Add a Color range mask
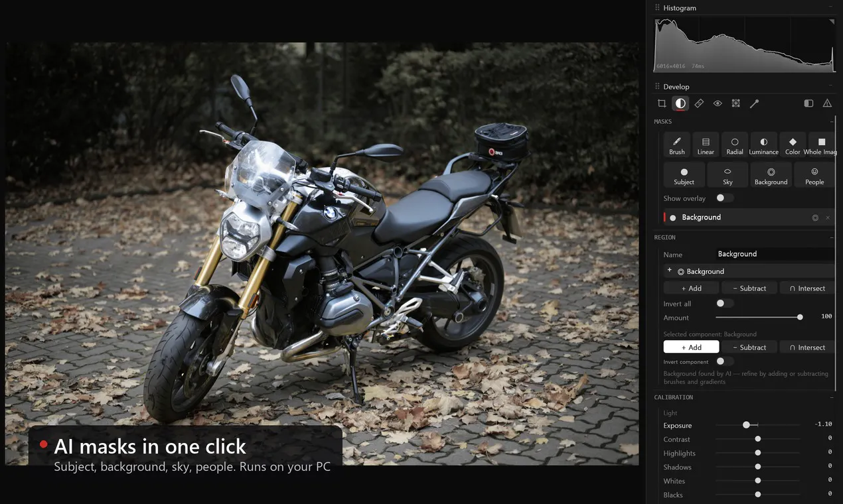This screenshot has height=504, width=843. pos(793,145)
